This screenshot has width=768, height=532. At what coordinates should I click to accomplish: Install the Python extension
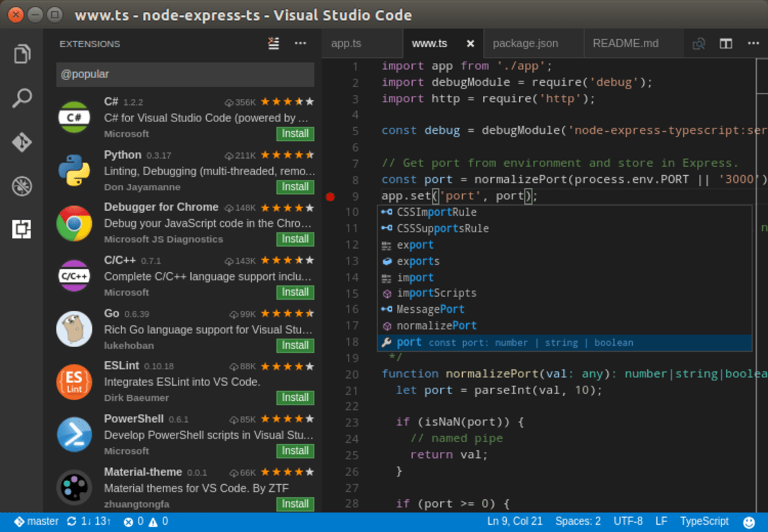point(295,187)
